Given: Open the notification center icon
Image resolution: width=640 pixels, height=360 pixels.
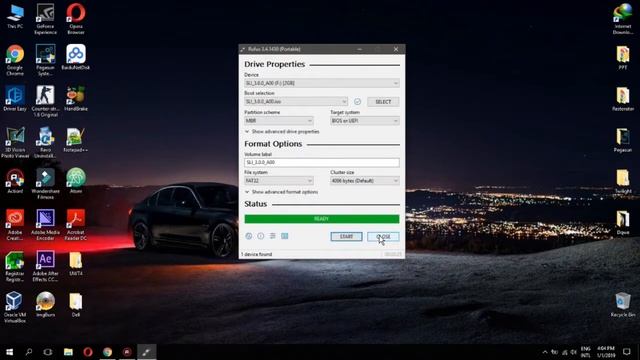Looking at the screenshot, I should pos(627,352).
